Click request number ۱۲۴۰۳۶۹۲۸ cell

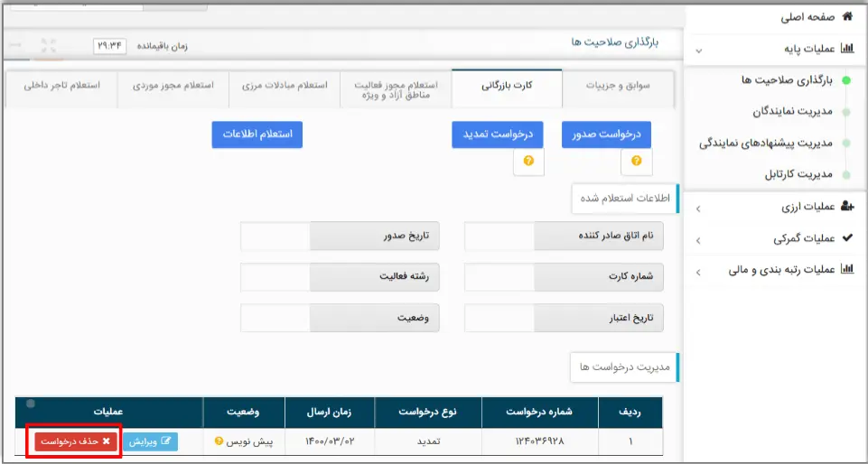[x=540, y=441]
